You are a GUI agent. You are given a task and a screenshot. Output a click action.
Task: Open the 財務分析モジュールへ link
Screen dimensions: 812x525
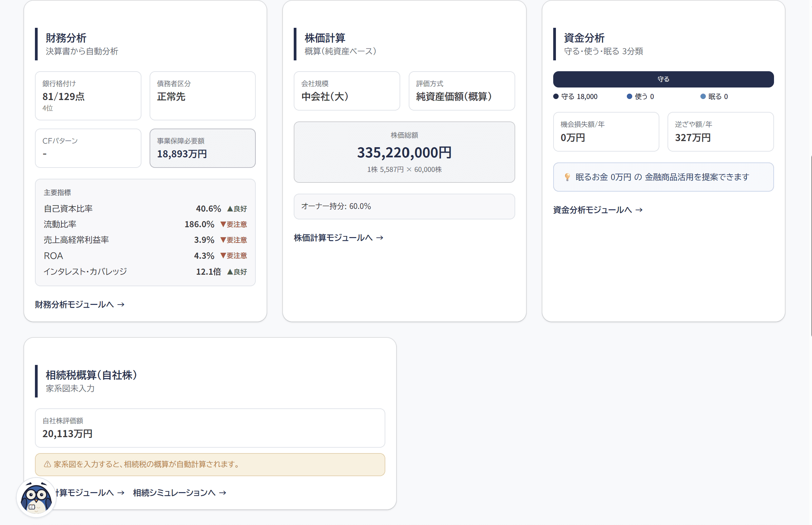80,305
